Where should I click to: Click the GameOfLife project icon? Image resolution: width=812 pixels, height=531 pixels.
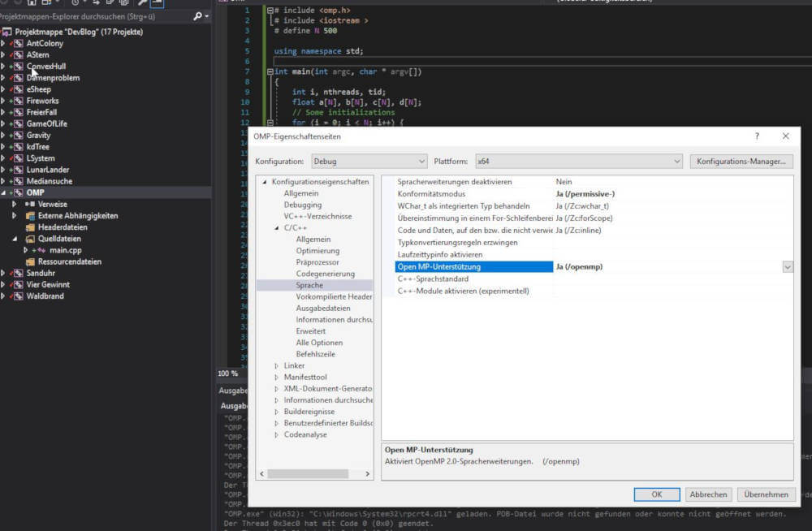point(18,123)
